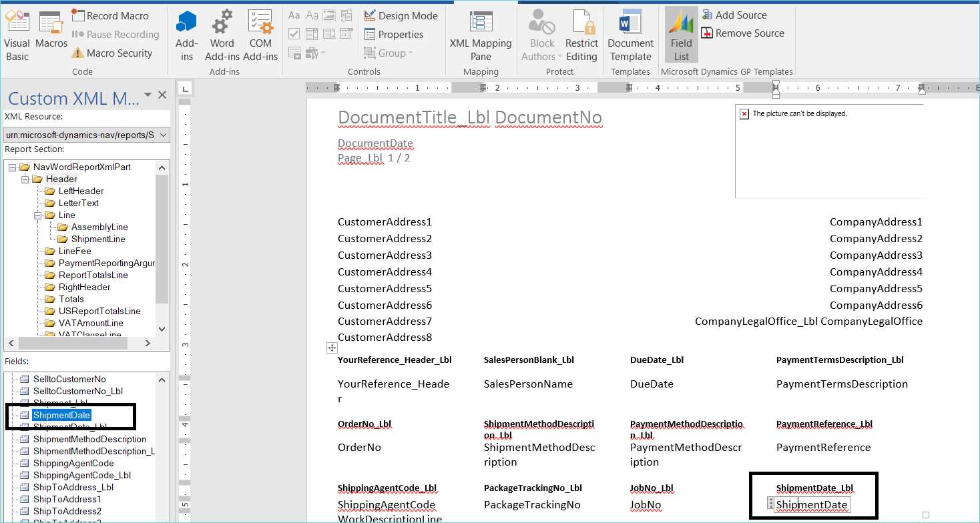Select ShipToAddress_Lbl field
Image resolution: width=980 pixels, height=523 pixels.
(73, 487)
